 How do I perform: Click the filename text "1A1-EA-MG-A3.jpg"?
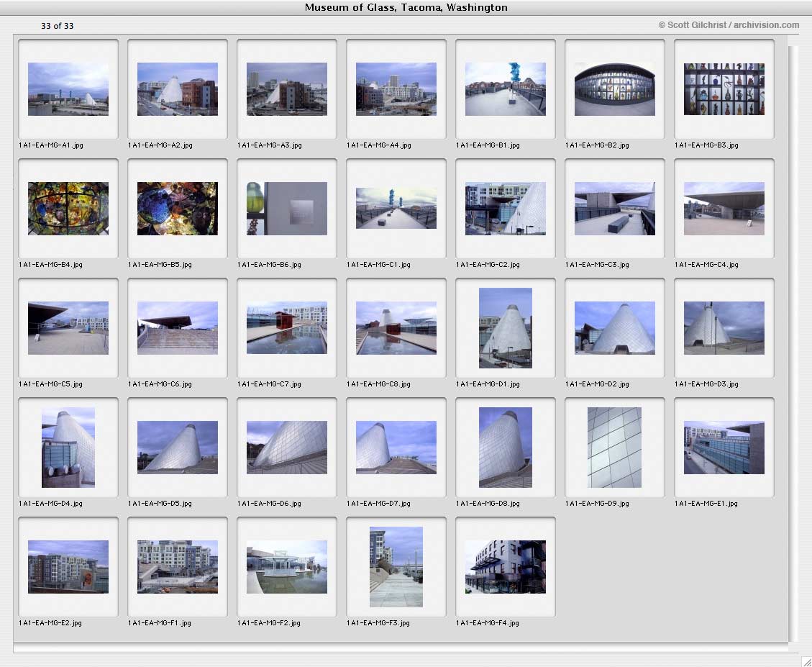click(269, 145)
